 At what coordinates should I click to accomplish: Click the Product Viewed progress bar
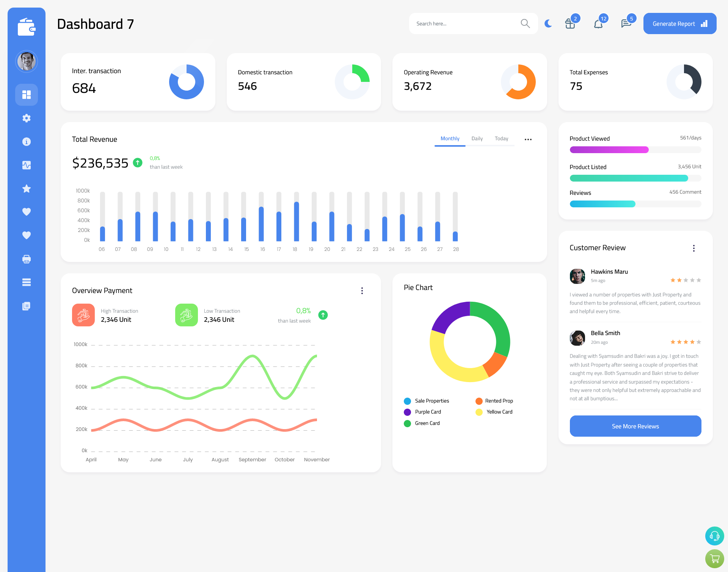point(635,149)
